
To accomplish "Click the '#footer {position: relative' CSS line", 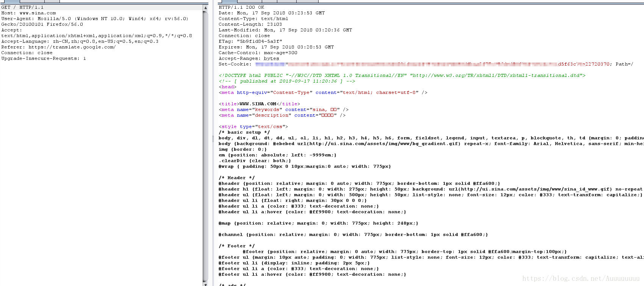I will [x=405, y=252].
